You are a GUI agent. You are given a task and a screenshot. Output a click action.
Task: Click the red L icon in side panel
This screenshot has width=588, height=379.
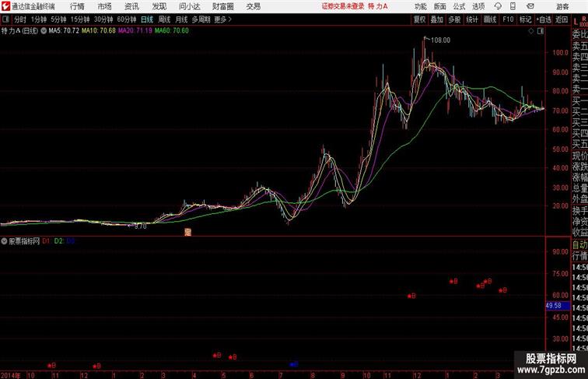[x=576, y=21]
